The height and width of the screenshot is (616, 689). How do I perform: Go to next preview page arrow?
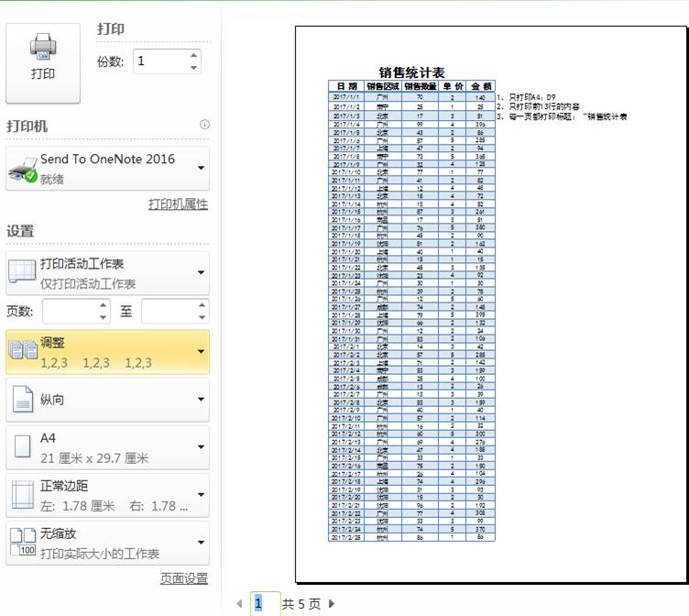(x=332, y=604)
